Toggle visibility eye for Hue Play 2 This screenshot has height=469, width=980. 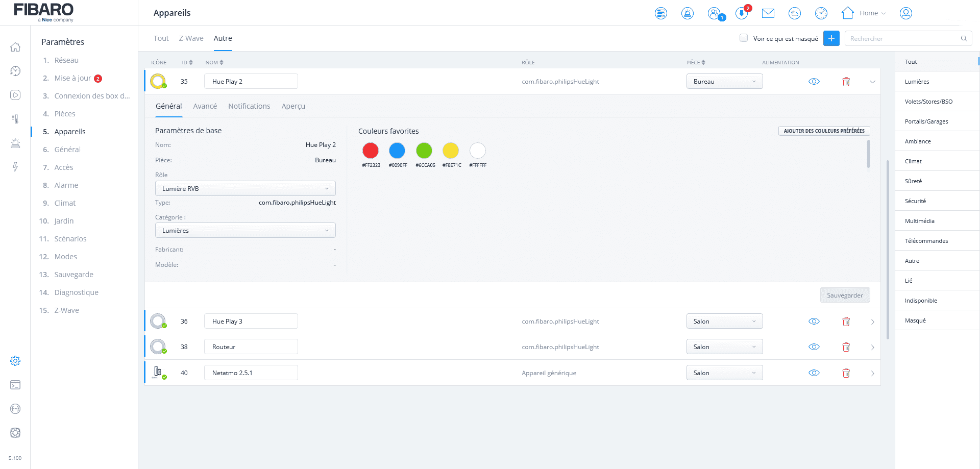[814, 82]
